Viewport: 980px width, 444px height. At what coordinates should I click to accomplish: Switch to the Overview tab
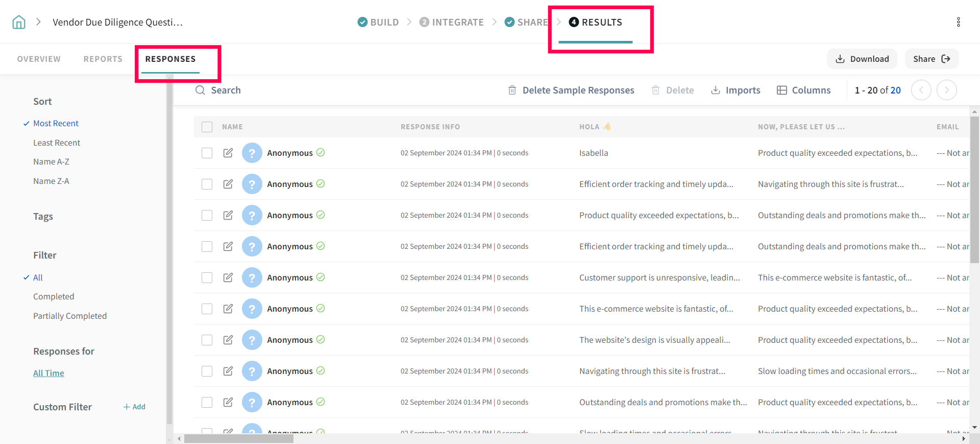[x=39, y=59]
